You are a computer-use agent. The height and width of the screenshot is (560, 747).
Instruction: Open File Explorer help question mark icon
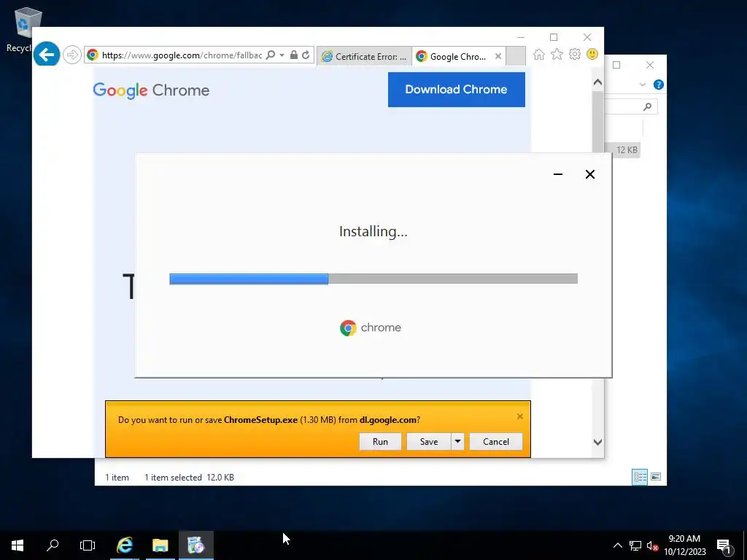[x=659, y=85]
